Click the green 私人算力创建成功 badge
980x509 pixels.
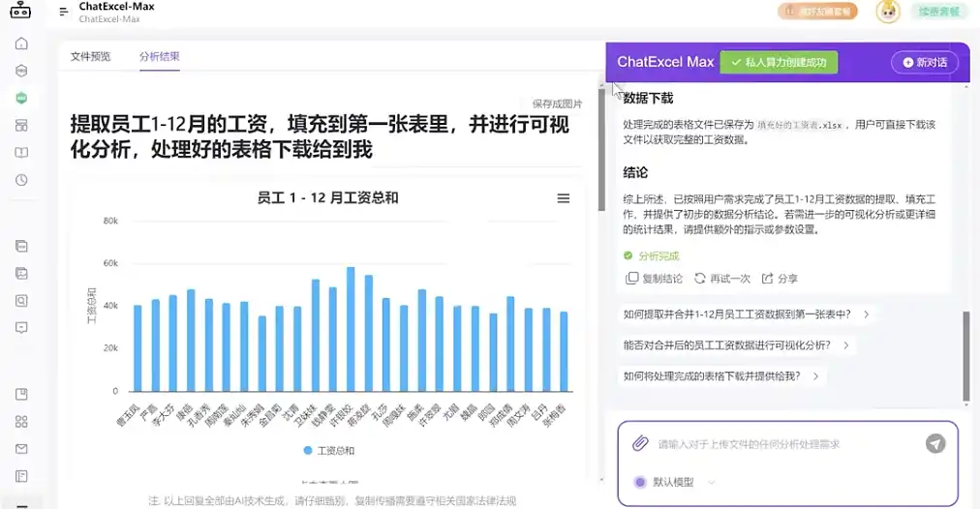click(779, 63)
